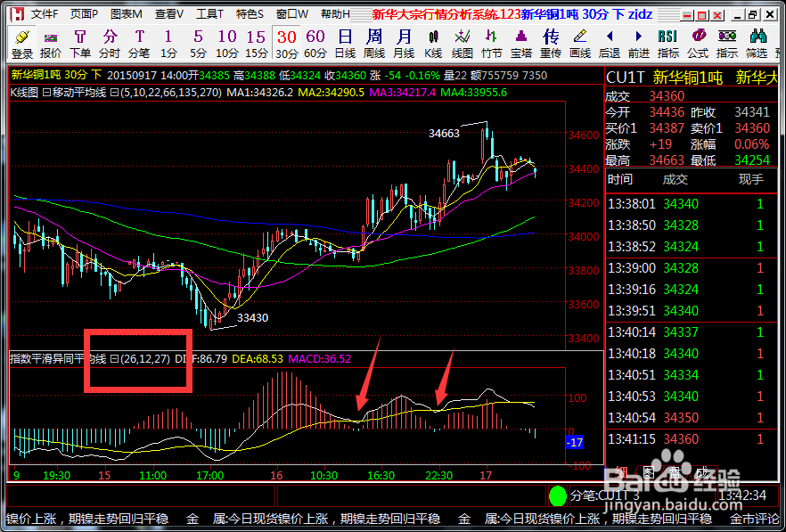
Task: Switch to 分笔 tick view
Action: point(139,44)
